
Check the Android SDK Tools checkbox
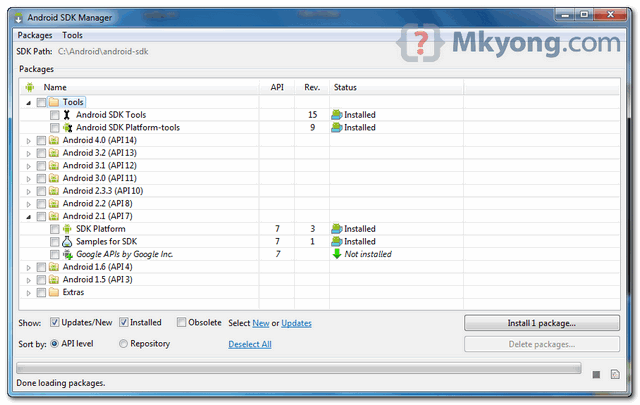pyautogui.click(x=55, y=115)
